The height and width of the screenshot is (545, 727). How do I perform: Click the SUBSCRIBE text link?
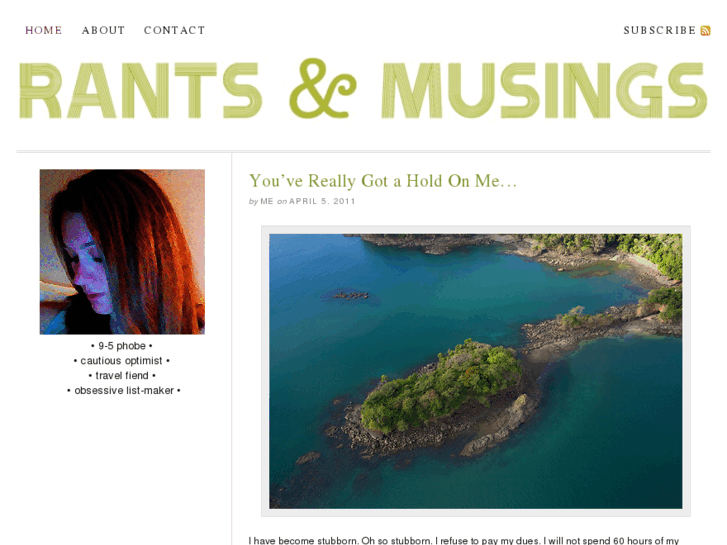[x=660, y=30]
